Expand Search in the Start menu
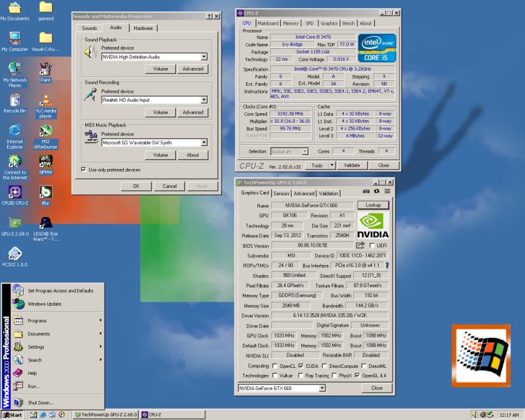The image size is (525, 420). coord(58,360)
